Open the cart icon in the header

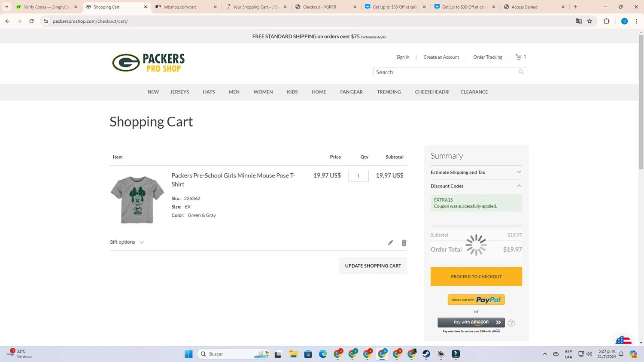pos(519,57)
